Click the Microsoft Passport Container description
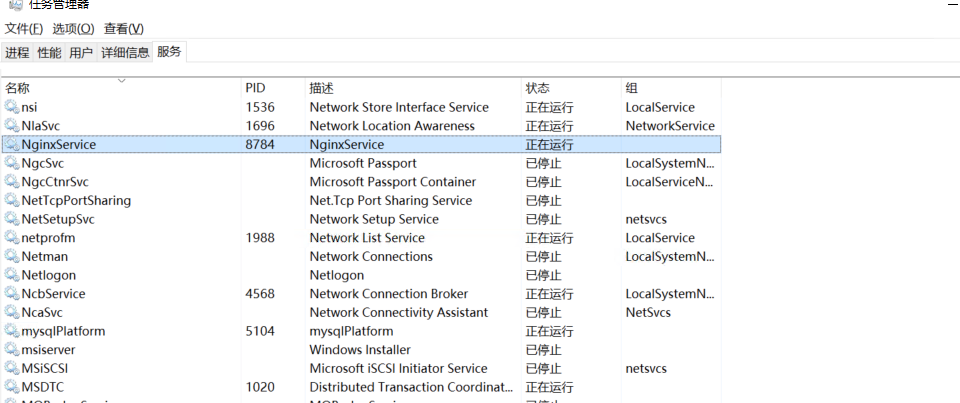Screen dimensions: 960x403 [392, 182]
